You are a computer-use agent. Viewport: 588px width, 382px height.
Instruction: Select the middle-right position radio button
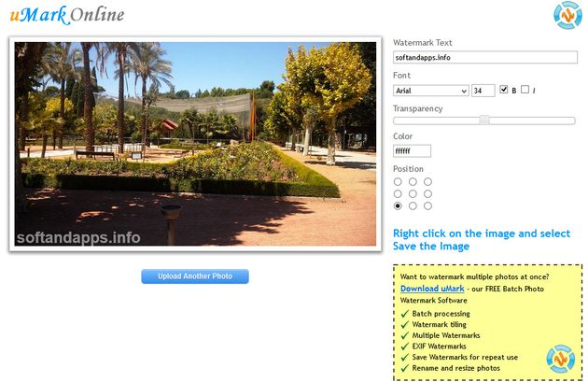pos(427,193)
